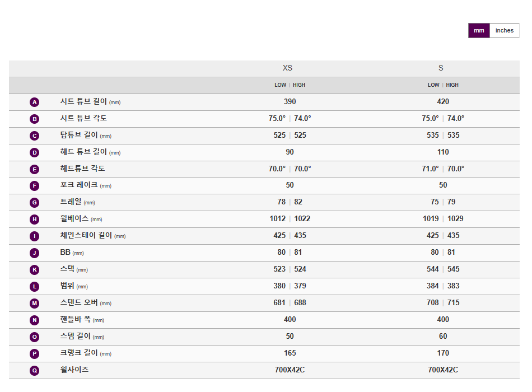This screenshot has width=532, height=392.
Task: Click the letter P crank length marker
Action: tap(35, 354)
